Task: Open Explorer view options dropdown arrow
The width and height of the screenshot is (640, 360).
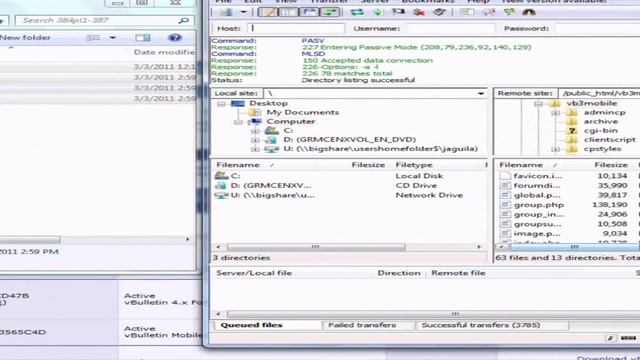Action: coord(113,38)
